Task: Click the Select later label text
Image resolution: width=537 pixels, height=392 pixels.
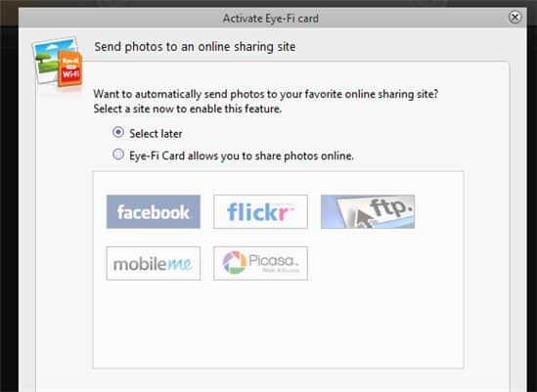Action: (x=156, y=134)
